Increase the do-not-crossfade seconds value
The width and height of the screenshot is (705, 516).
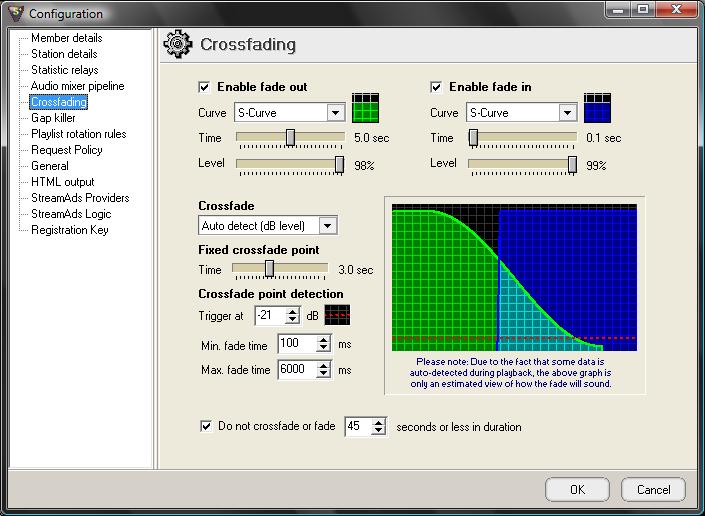[379, 422]
